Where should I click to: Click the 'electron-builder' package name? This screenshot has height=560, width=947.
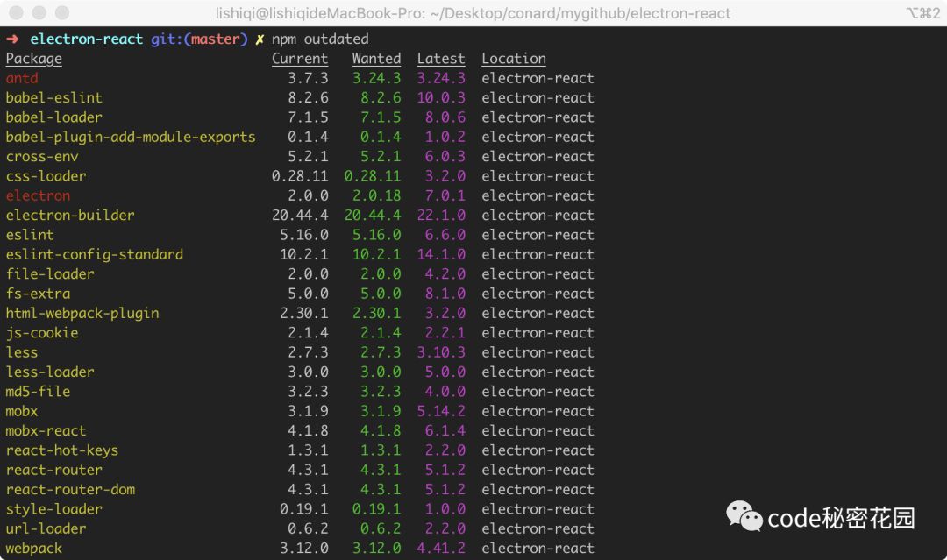pos(70,216)
